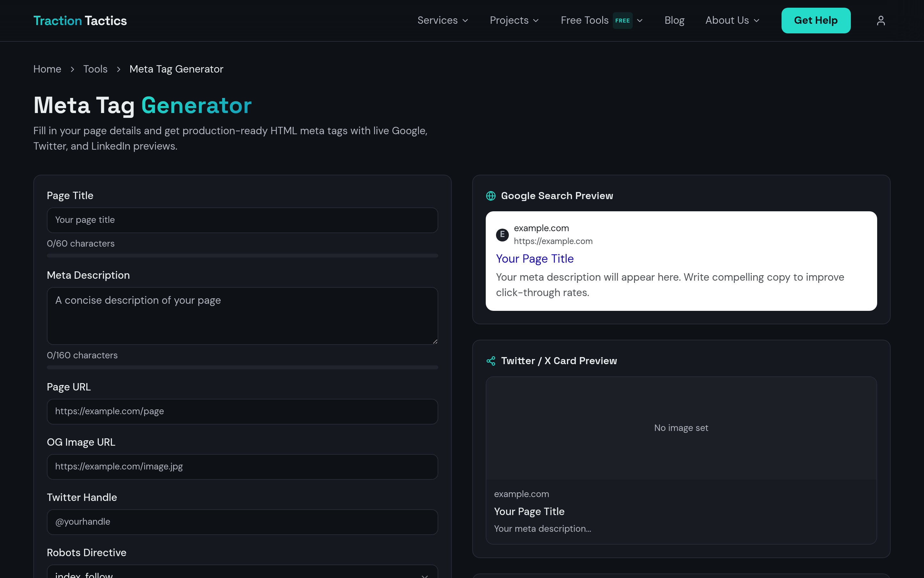
Task: Click the FREE badge next to Free Tools
Action: tap(622, 21)
